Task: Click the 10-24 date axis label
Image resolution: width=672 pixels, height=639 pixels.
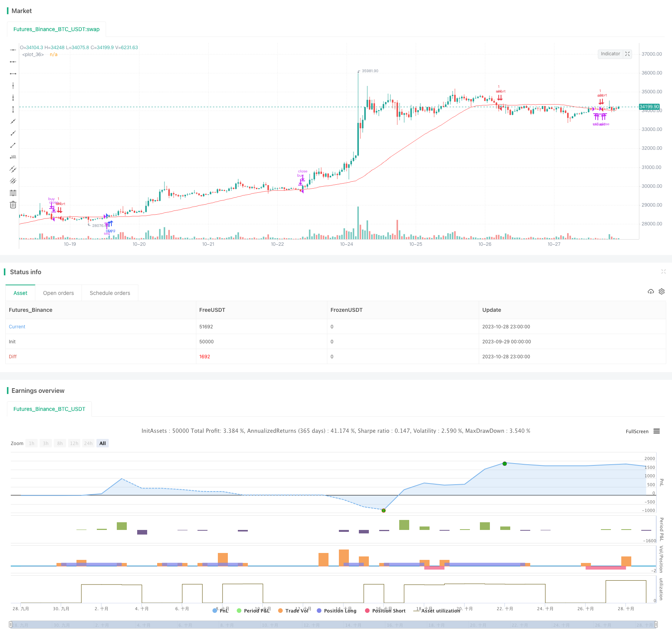Action: point(347,244)
